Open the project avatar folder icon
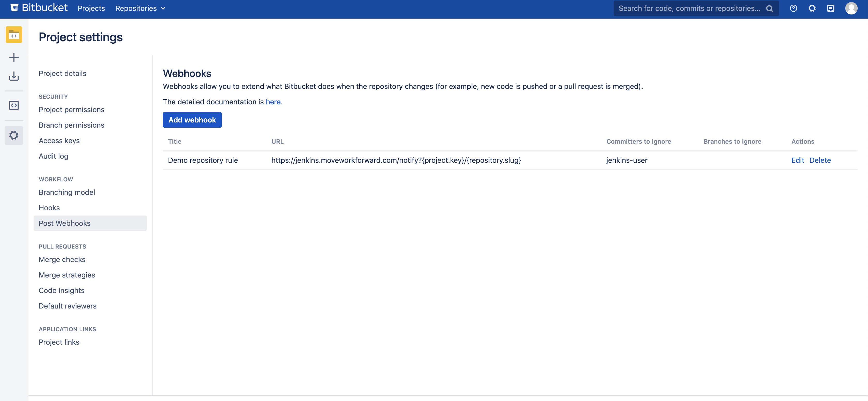 (14, 34)
